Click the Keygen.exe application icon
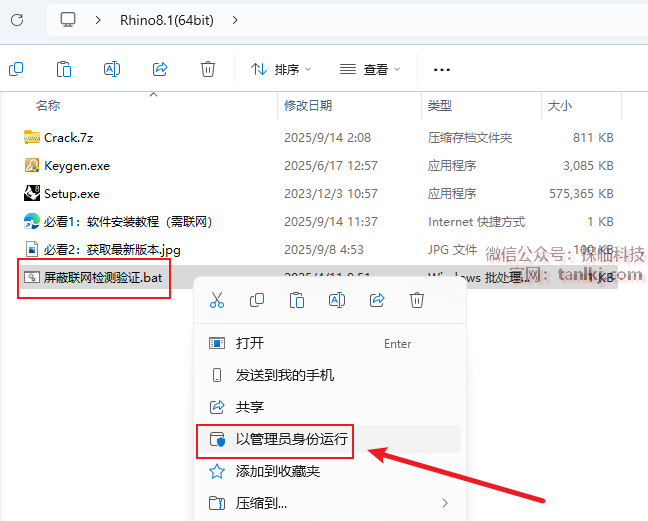Screen dimensions: 648x521 (x=32, y=165)
